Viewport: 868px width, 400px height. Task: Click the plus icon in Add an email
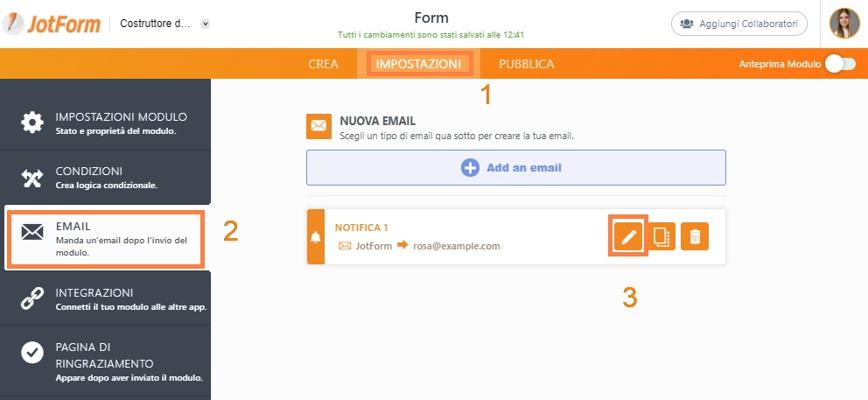point(470,167)
